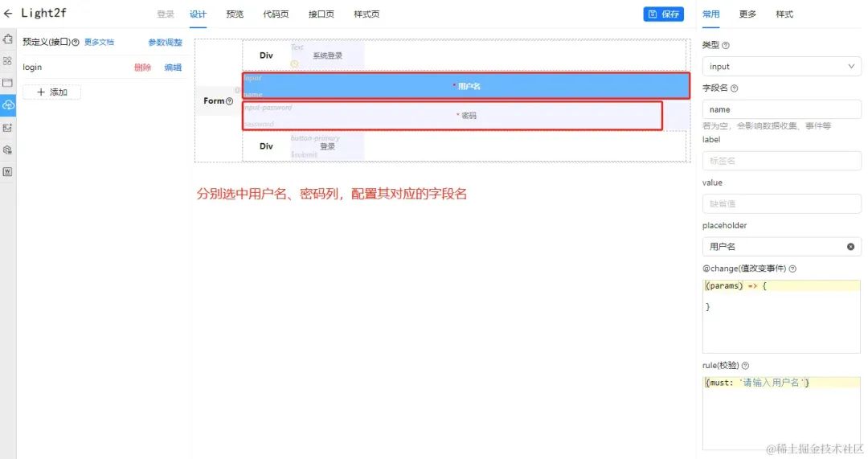Switch to the 代码页 tab
Image resolution: width=868 pixels, height=459 pixels.
pyautogui.click(x=276, y=14)
